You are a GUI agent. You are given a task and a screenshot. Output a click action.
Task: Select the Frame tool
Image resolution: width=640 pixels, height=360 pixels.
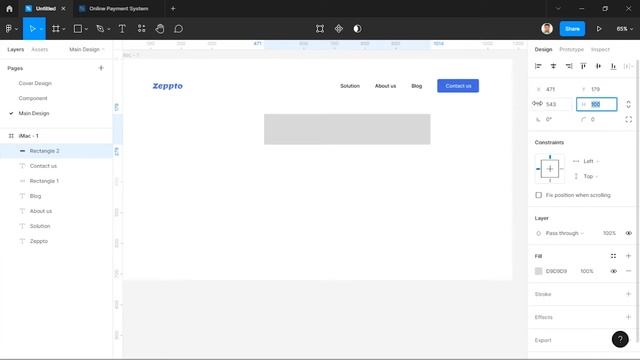tap(56, 29)
